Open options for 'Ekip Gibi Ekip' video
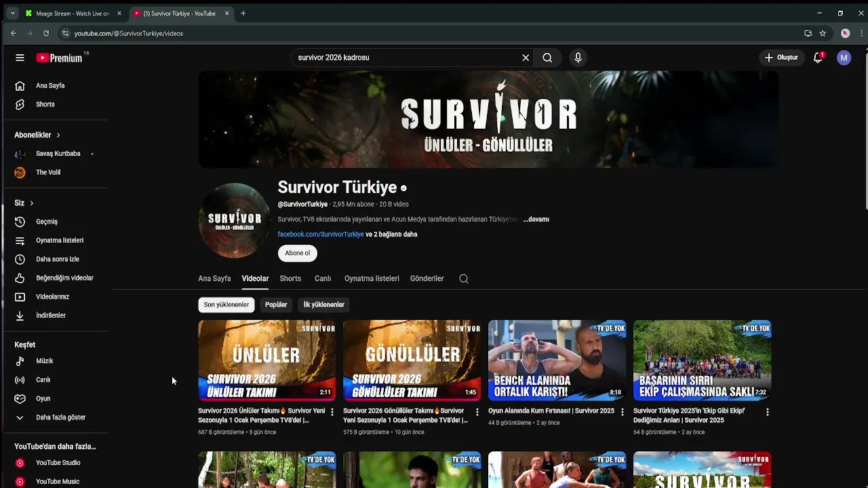868x488 pixels. point(767,411)
